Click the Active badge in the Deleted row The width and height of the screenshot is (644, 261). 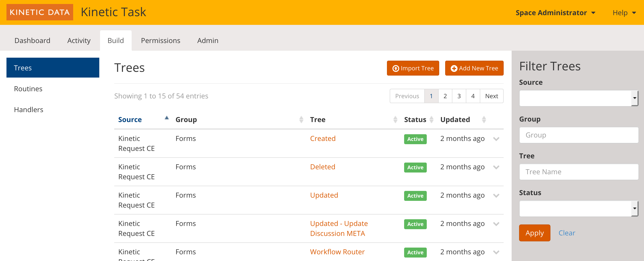click(415, 168)
